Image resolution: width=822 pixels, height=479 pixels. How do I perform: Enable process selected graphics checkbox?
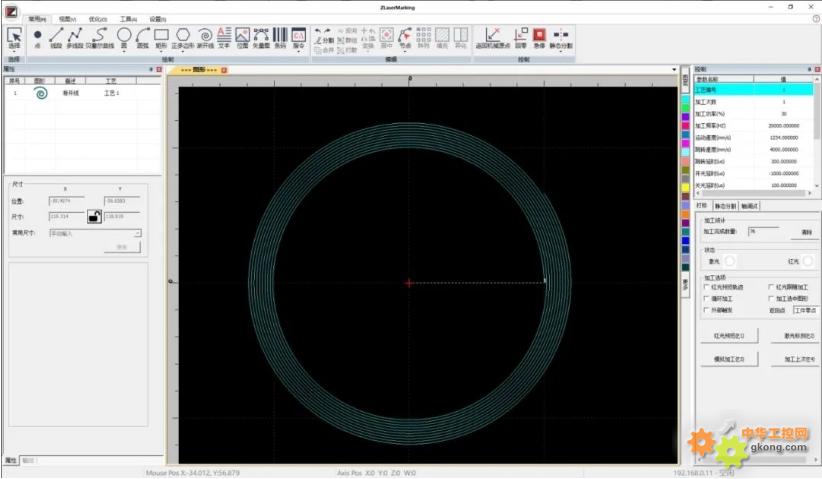tap(771, 299)
